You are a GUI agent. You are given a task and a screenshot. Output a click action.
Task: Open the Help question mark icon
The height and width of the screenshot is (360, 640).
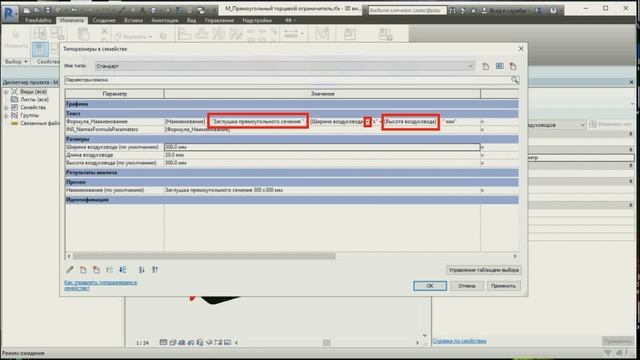553,11
